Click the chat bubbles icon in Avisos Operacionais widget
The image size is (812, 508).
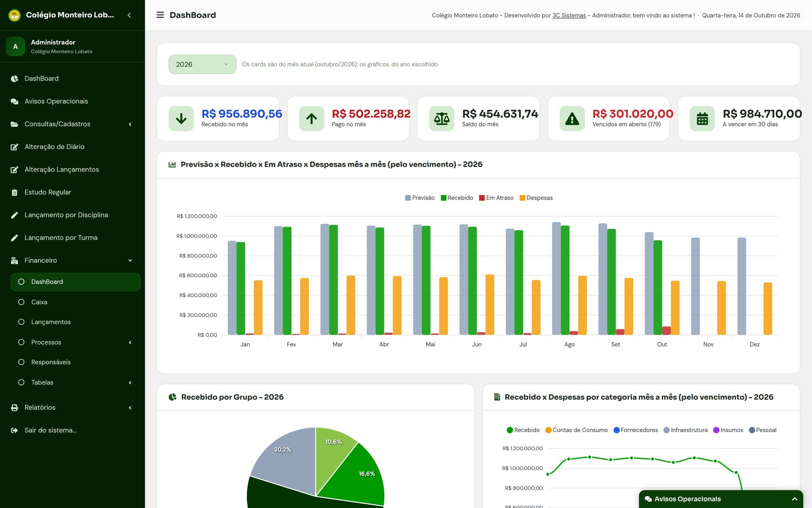(648, 499)
